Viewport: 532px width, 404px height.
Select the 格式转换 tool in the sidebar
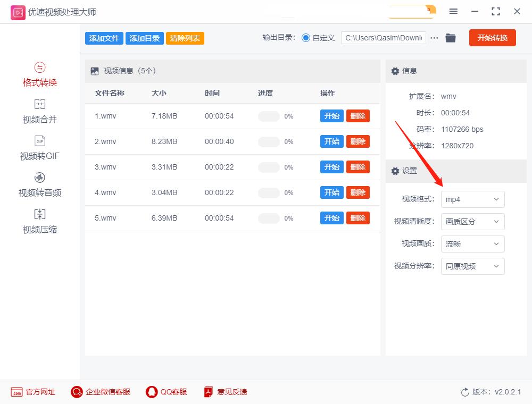click(39, 74)
